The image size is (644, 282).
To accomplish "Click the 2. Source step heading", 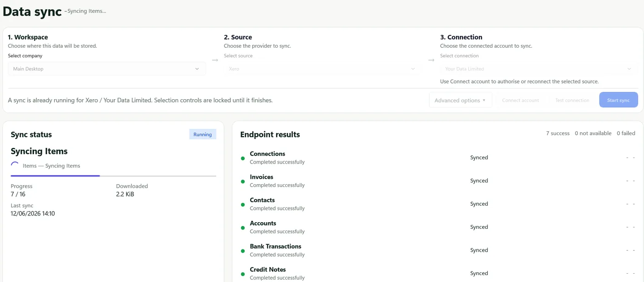I will [x=238, y=37].
